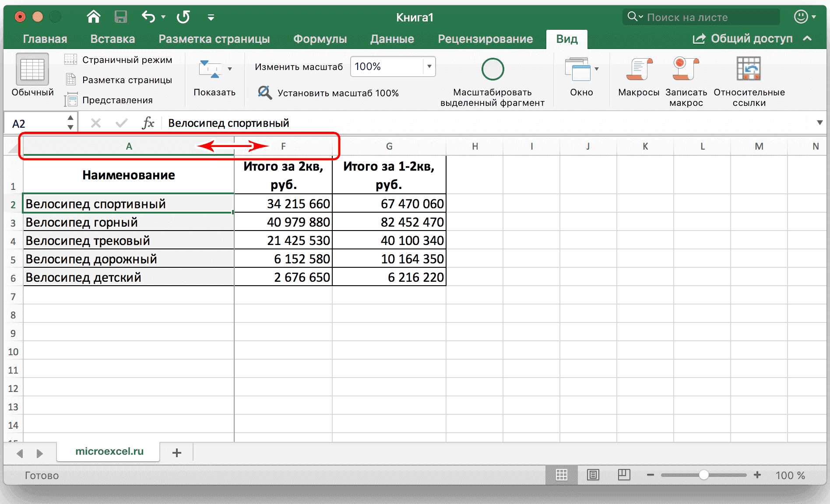Open the Рецензирование ribbon tab

485,38
